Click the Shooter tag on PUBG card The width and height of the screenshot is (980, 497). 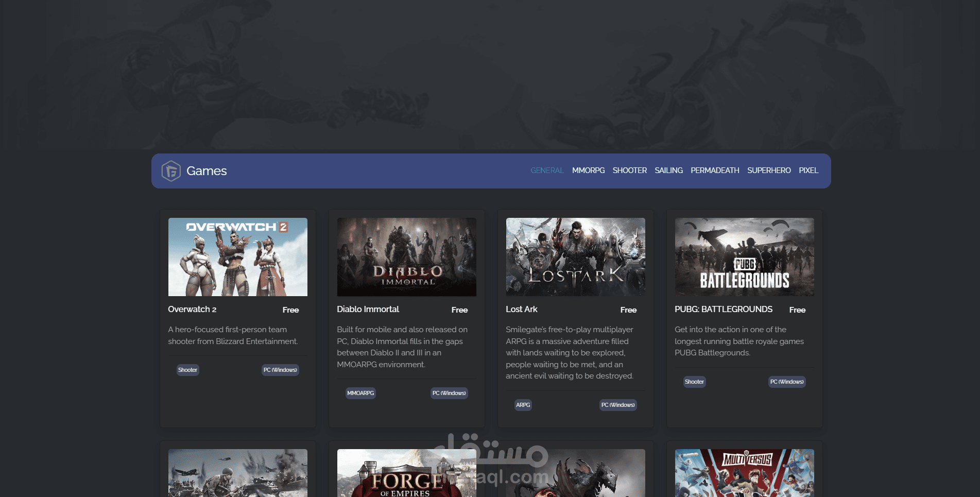point(694,382)
